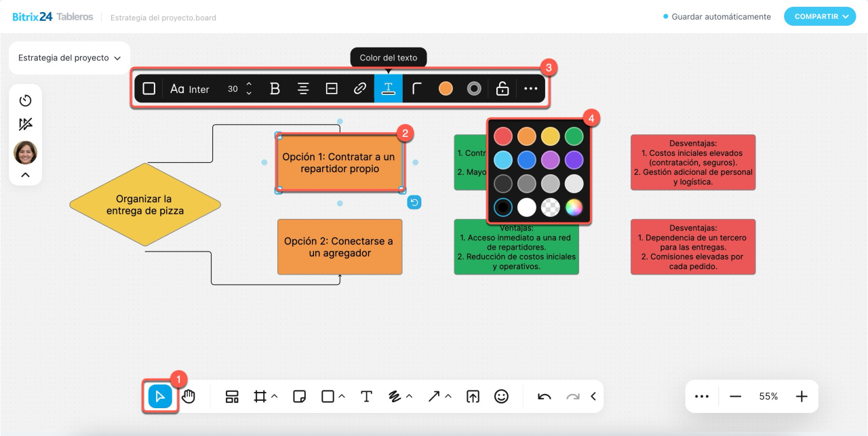Click the undo arrow
The width and height of the screenshot is (868, 436).
coord(544,397)
